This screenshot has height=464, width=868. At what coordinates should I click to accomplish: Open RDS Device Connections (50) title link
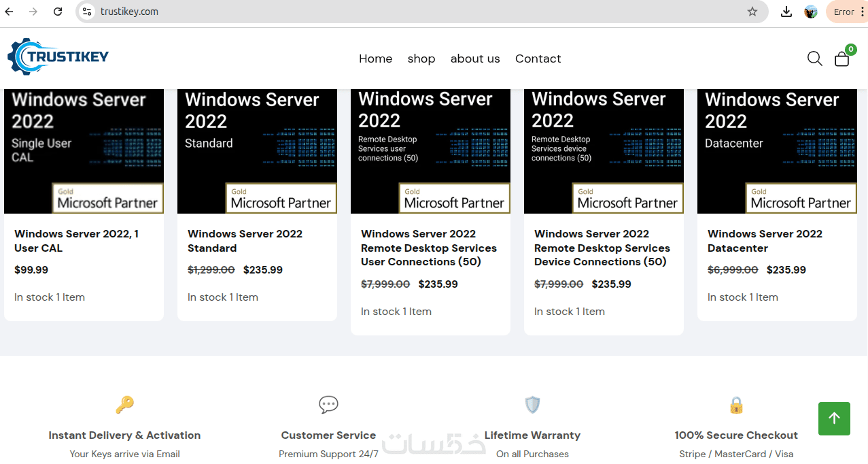[602, 248]
